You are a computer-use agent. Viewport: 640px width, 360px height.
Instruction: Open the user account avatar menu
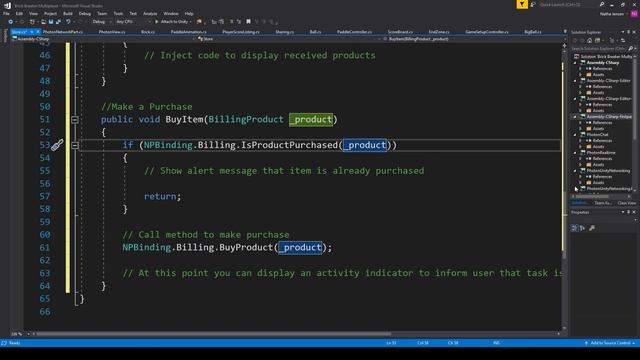pos(634,14)
